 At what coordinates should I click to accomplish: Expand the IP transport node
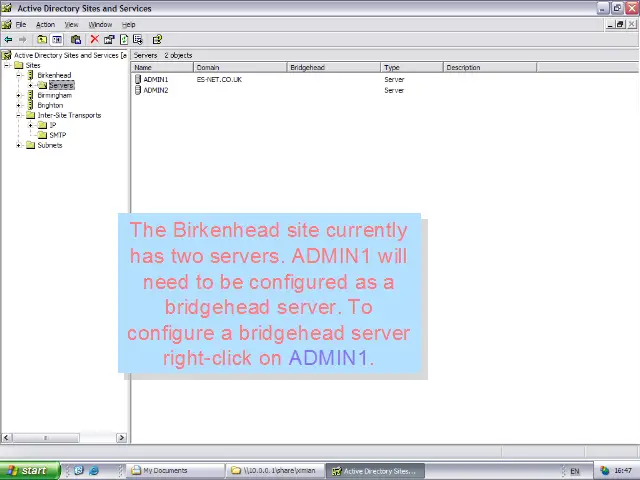pyautogui.click(x=31, y=125)
